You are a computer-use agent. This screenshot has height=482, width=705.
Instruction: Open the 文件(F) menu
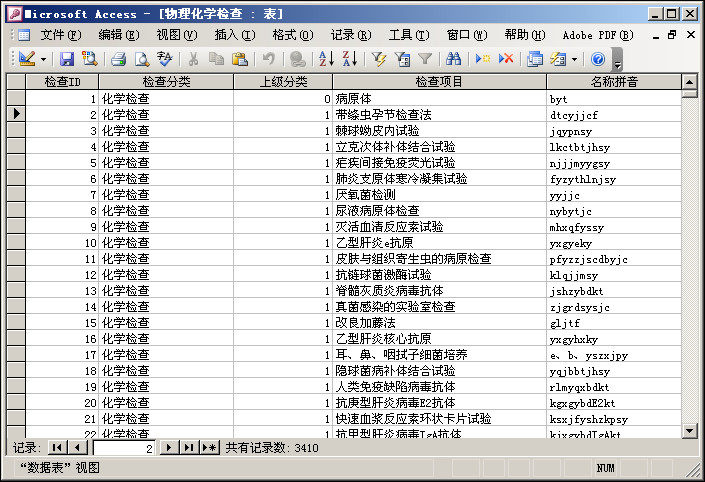61,35
